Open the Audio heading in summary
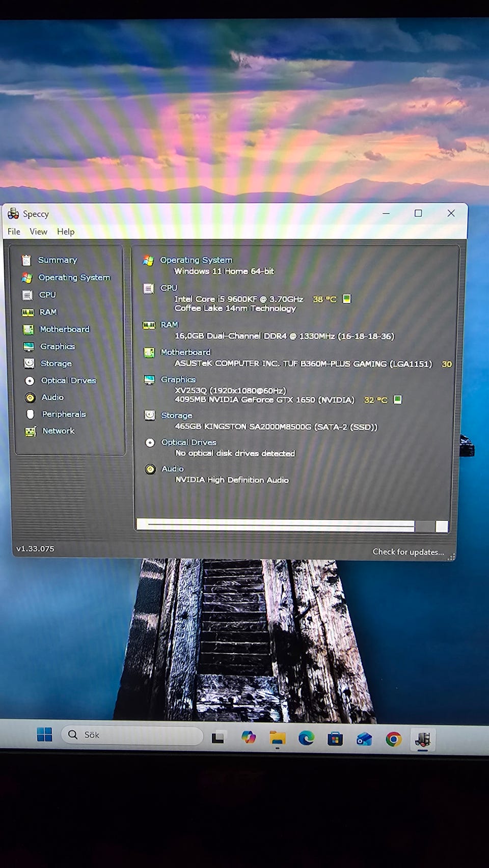The height and width of the screenshot is (868, 489). click(x=173, y=469)
